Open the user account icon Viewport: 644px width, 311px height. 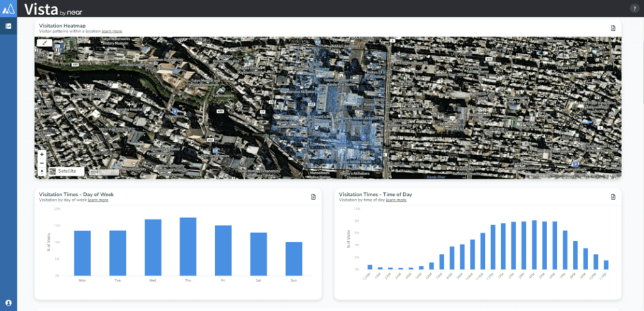[9, 303]
